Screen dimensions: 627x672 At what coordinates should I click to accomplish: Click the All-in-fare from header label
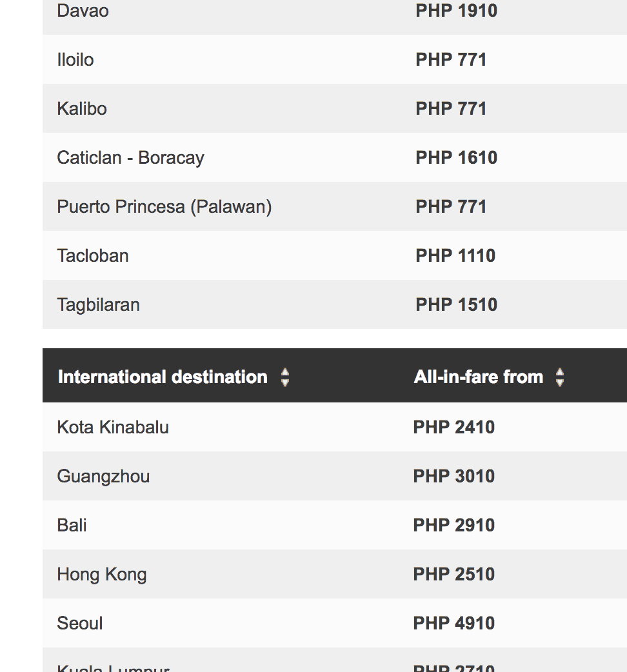point(479,377)
